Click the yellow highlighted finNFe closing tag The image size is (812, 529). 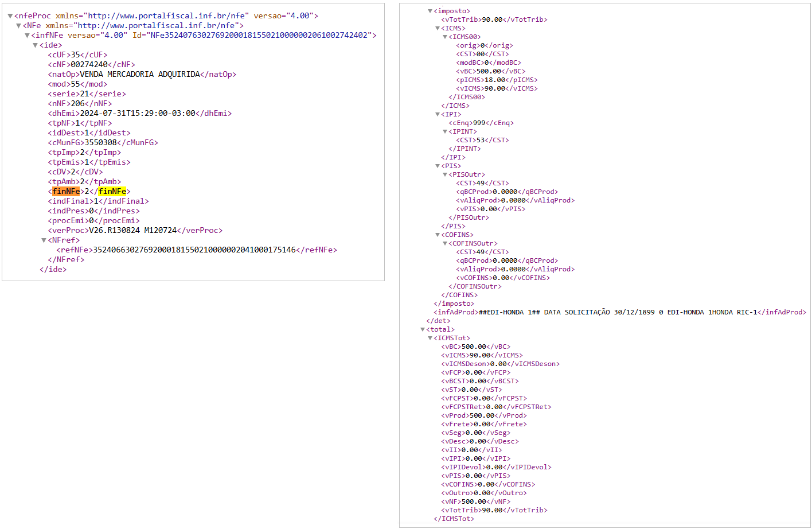(x=112, y=192)
